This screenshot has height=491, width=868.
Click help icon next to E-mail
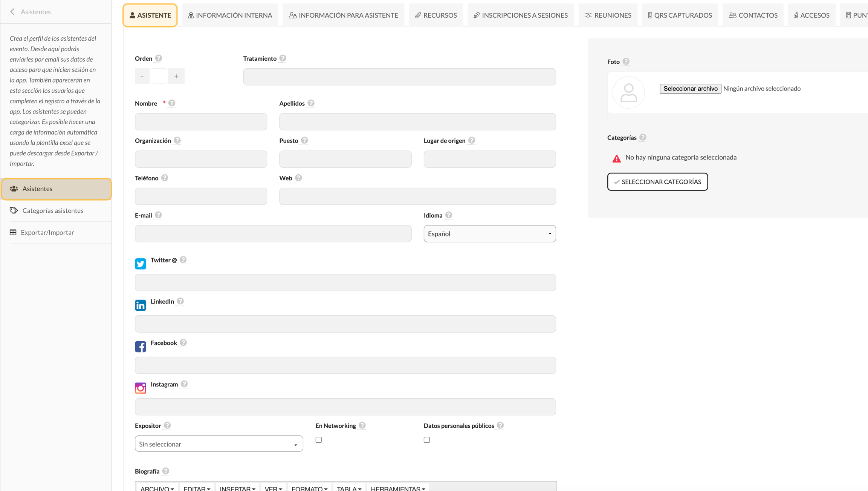pos(158,215)
